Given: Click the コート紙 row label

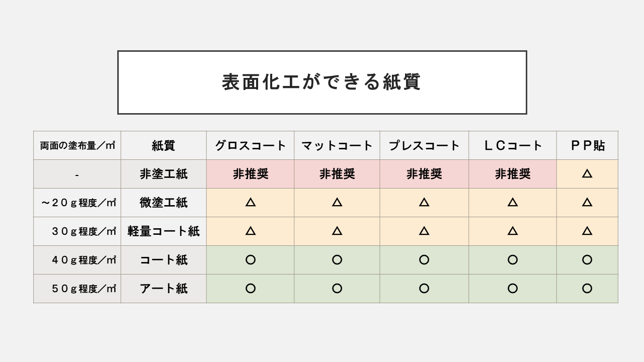Looking at the screenshot, I should [164, 260].
